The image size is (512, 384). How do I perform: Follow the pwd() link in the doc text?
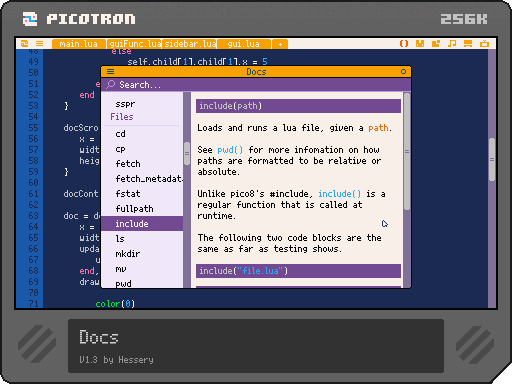click(x=230, y=150)
